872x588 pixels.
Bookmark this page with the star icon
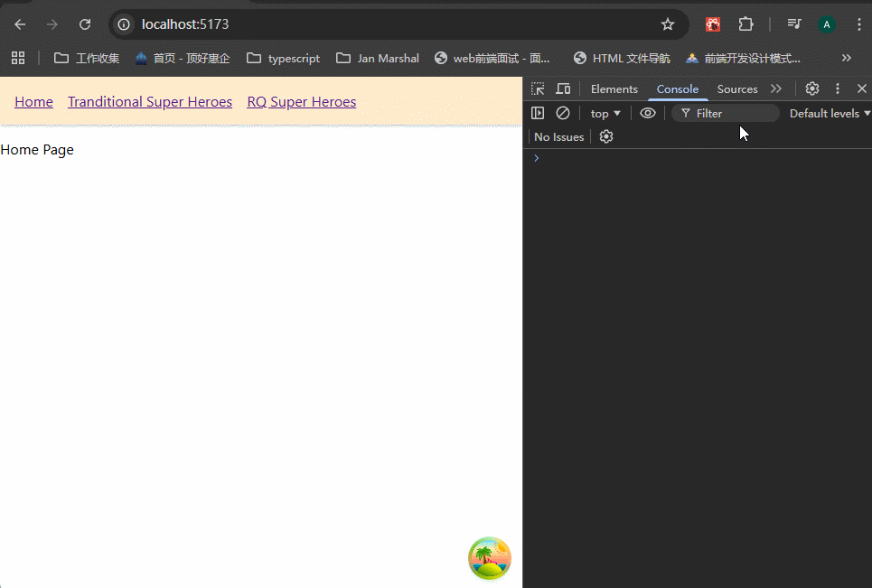[x=668, y=24]
